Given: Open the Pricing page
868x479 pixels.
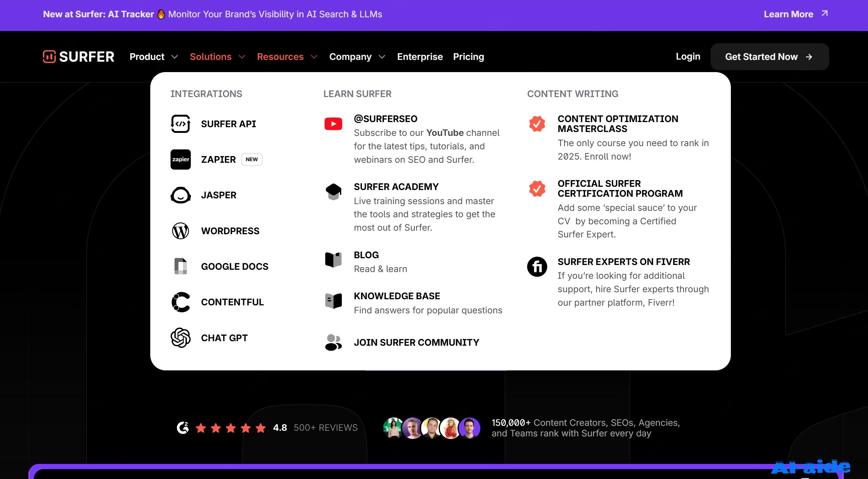Looking at the screenshot, I should pyautogui.click(x=468, y=57).
